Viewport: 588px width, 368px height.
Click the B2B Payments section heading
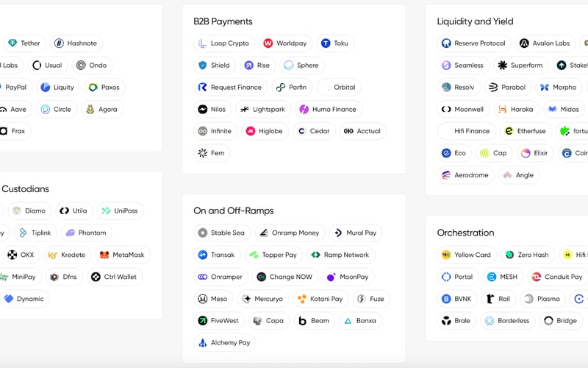point(223,21)
